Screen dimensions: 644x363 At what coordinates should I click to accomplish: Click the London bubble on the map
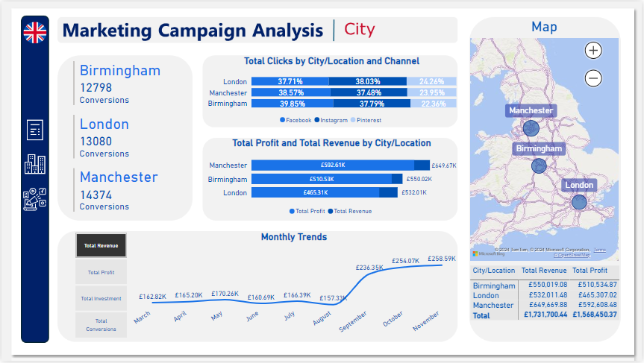(x=579, y=201)
